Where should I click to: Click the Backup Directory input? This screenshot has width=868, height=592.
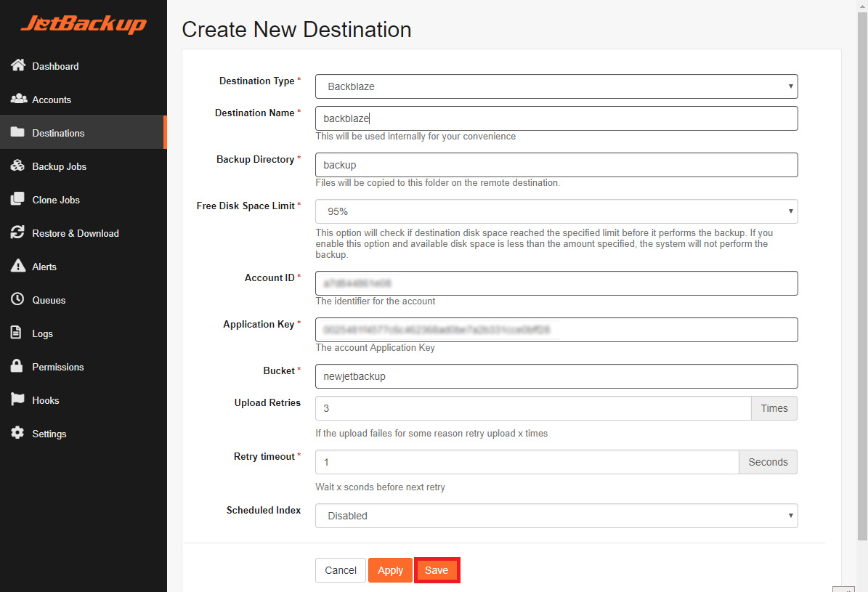(556, 165)
